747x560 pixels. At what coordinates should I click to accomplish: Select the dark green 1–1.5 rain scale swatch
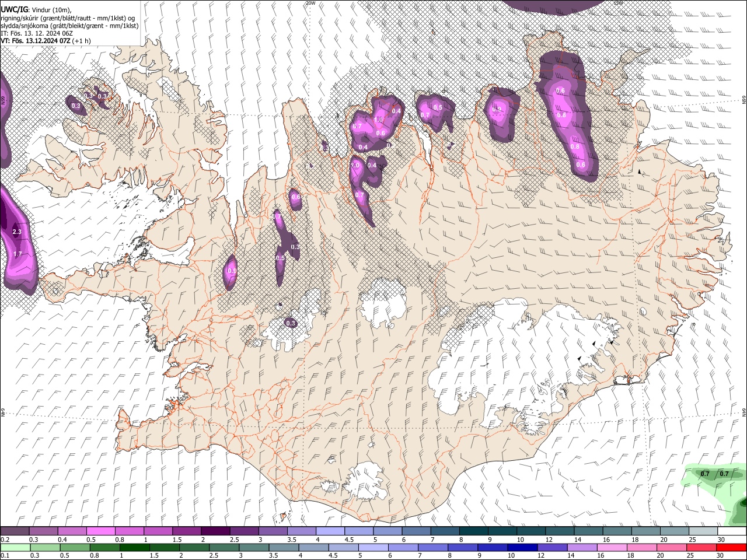point(134,547)
